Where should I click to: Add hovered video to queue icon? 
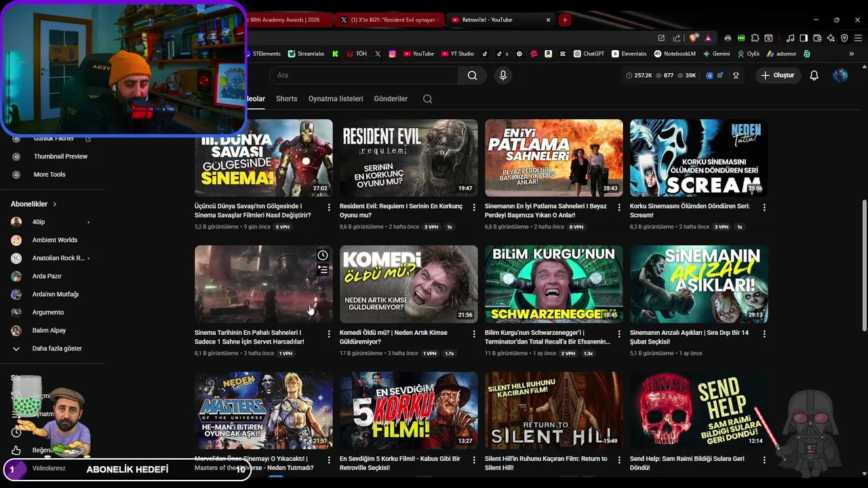[x=323, y=270]
